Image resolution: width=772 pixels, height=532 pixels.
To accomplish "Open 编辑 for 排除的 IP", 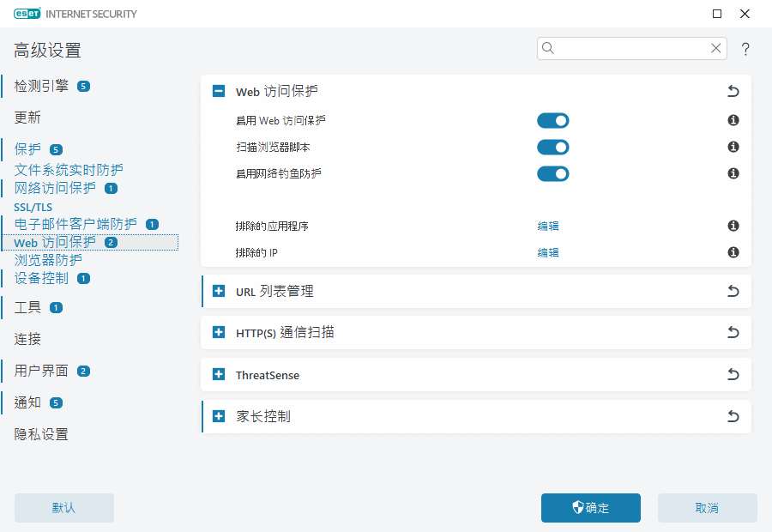I will pos(547,252).
